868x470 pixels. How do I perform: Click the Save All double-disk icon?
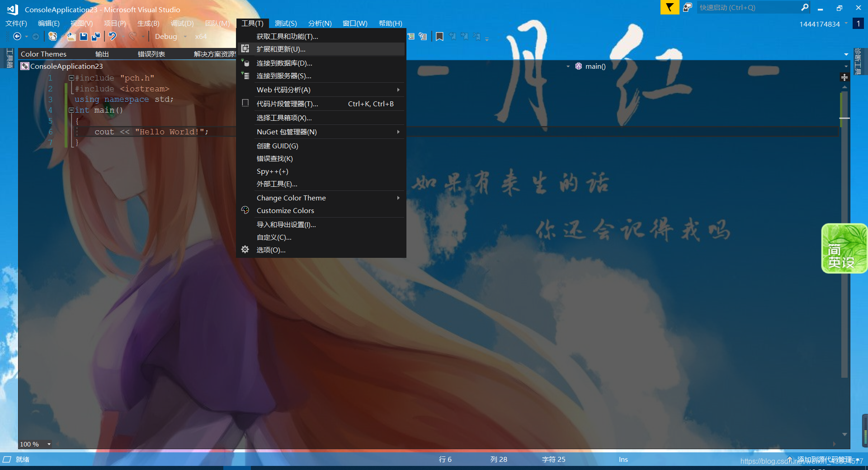[96, 36]
